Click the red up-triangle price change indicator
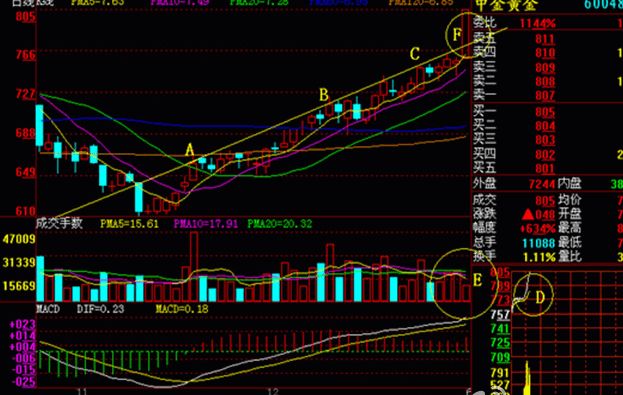This screenshot has width=623, height=395. tap(528, 215)
